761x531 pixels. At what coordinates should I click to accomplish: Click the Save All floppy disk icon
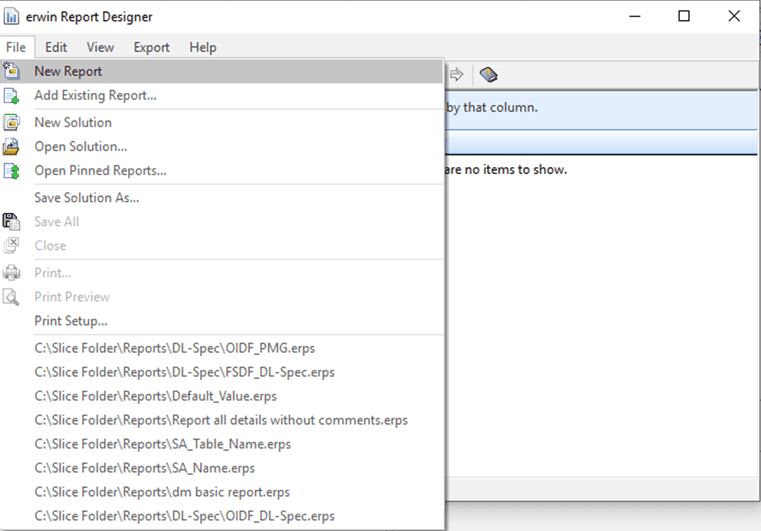(11, 222)
